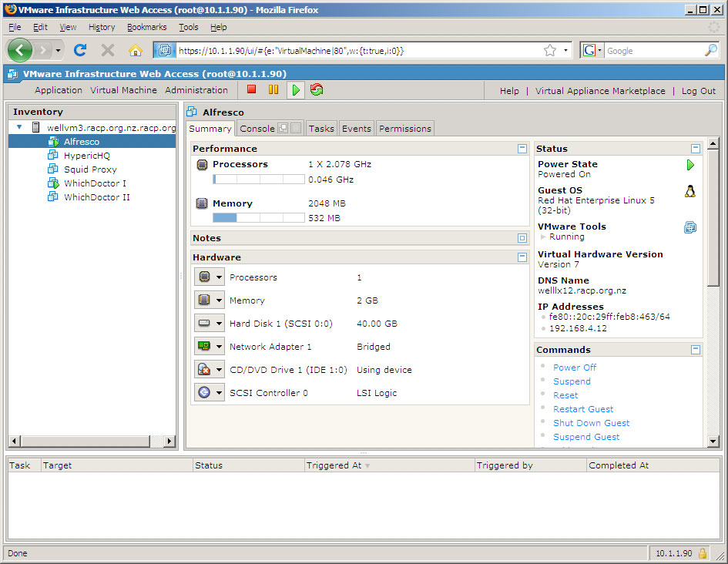728x564 pixels.
Task: Click the CD/DVD Drive 1 icon
Action: (x=204, y=370)
